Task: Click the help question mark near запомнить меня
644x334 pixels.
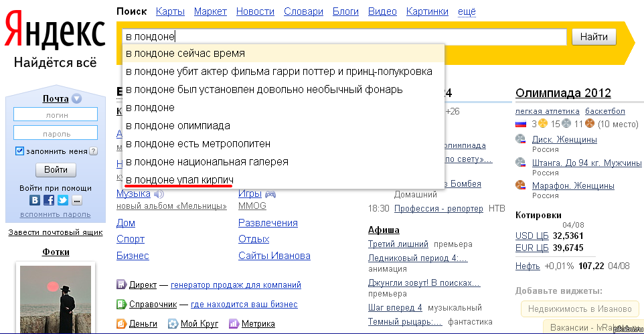Action: click(x=94, y=151)
